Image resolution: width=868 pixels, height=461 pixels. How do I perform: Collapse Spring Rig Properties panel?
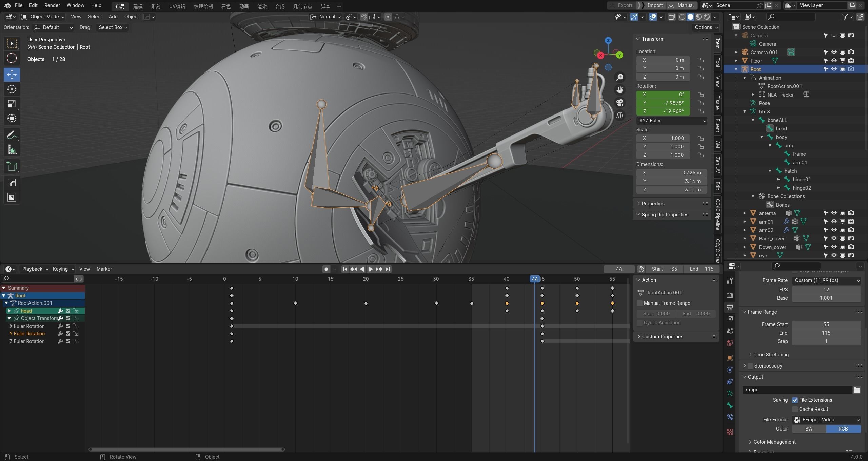[x=665, y=215]
